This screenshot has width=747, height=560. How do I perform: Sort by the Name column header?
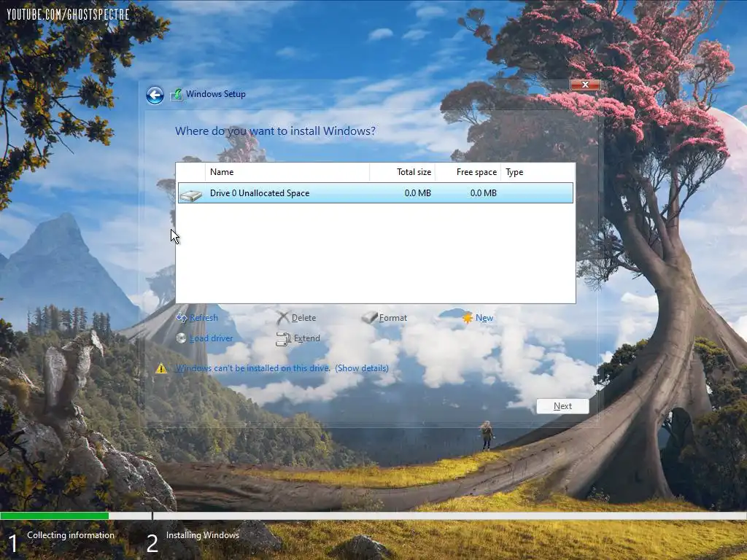(287, 172)
